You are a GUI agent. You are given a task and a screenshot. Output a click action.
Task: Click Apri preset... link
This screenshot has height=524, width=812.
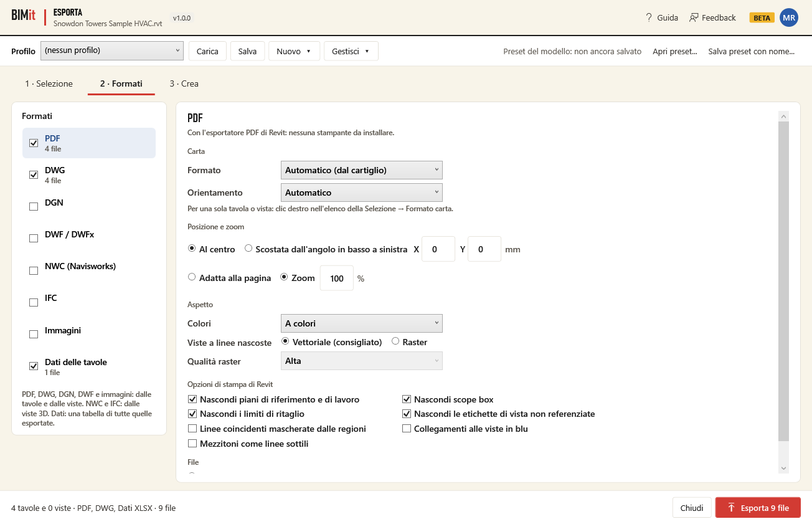click(675, 51)
